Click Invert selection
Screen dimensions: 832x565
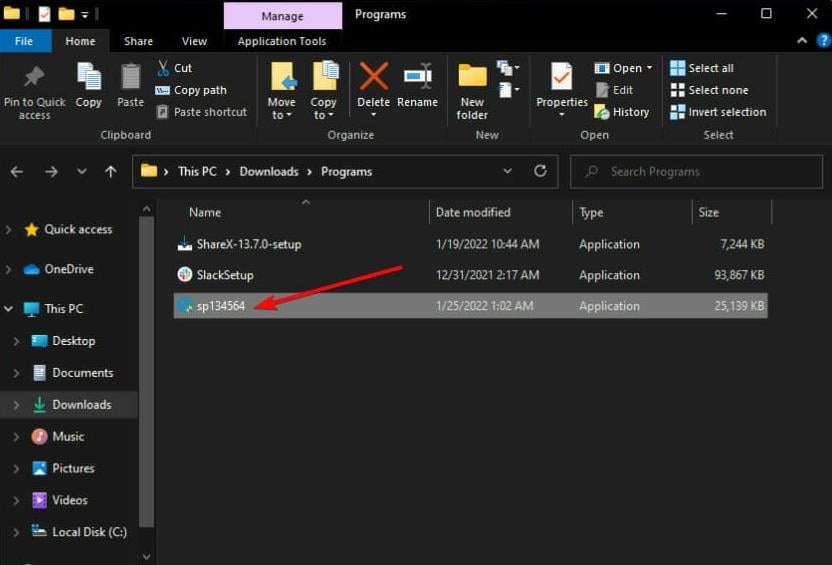[718, 112]
